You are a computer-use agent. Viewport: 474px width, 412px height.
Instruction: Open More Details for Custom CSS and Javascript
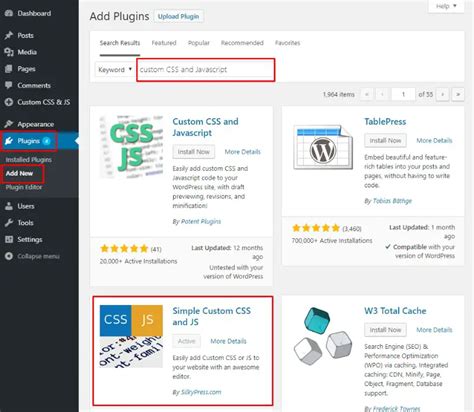coord(242,152)
